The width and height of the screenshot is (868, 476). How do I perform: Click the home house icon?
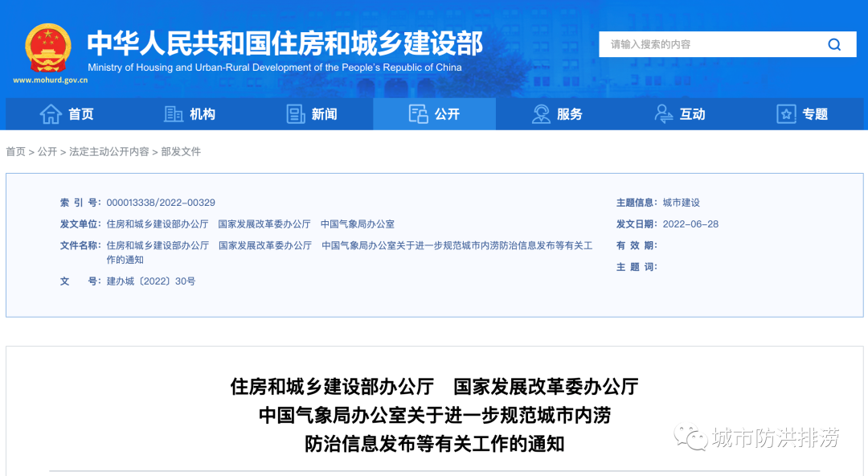click(x=51, y=114)
